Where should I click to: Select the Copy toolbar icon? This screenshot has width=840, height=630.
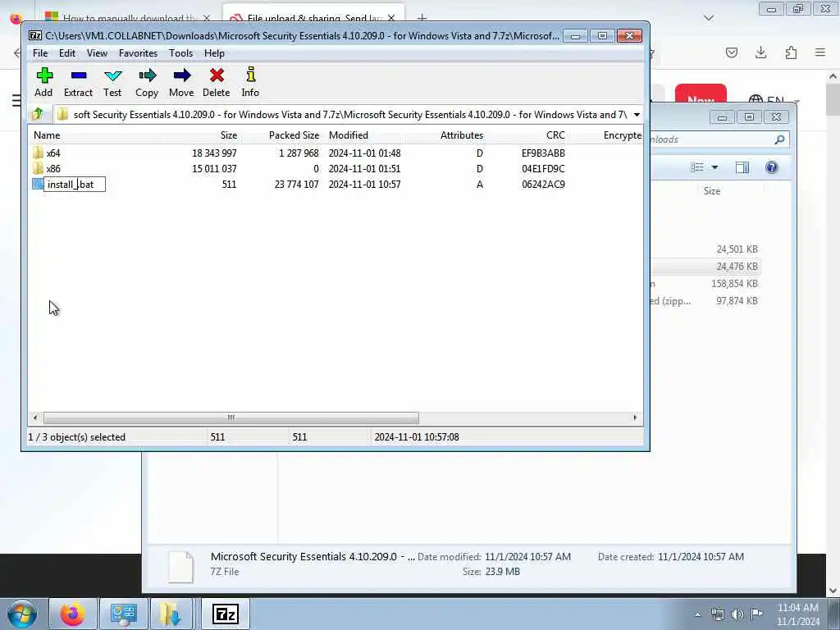pyautogui.click(x=147, y=82)
